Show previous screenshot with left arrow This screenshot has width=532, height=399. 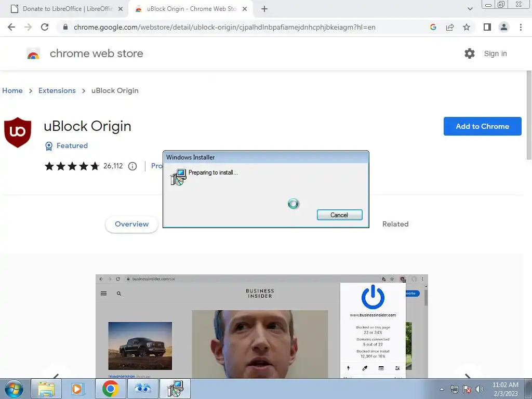click(56, 376)
